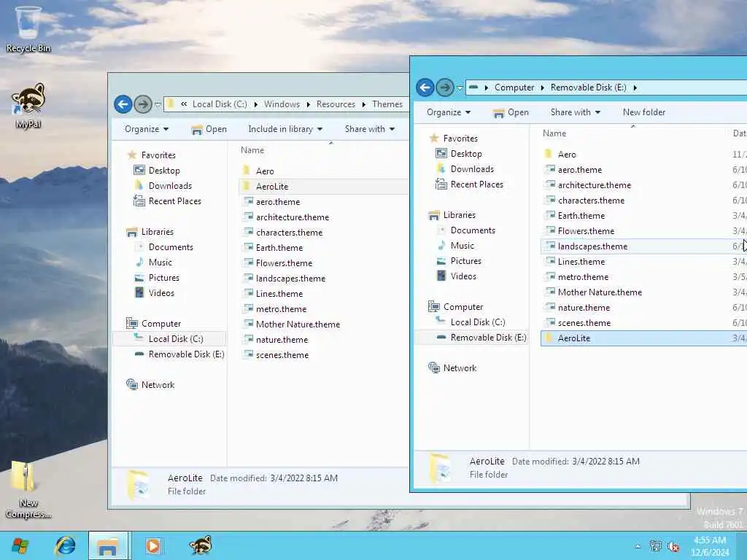
Task: Click the Windows Start button
Action: (20, 545)
